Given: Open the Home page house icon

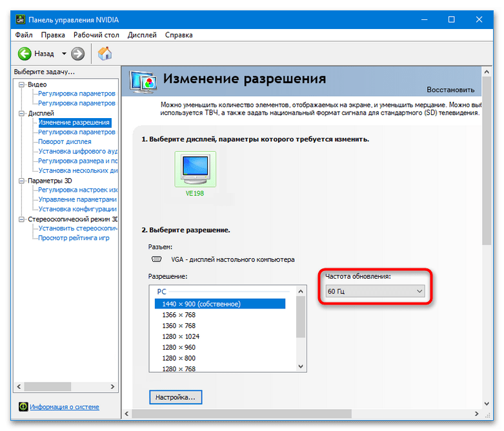Looking at the screenshot, I should click(105, 54).
